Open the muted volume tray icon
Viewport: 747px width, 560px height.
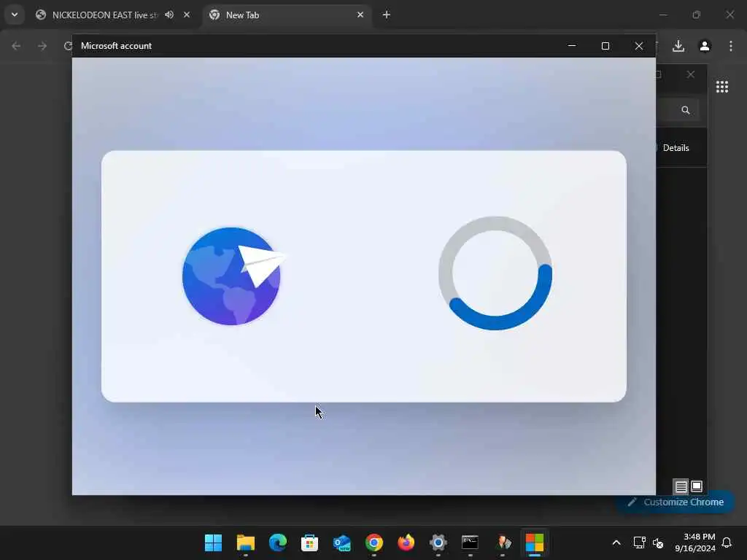[x=658, y=542]
